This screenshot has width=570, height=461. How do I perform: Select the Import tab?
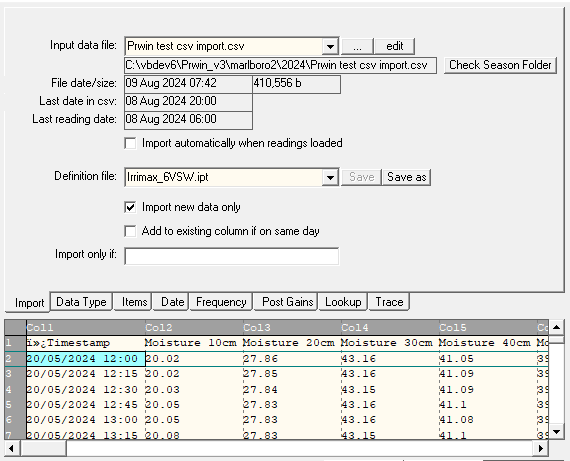(x=28, y=302)
